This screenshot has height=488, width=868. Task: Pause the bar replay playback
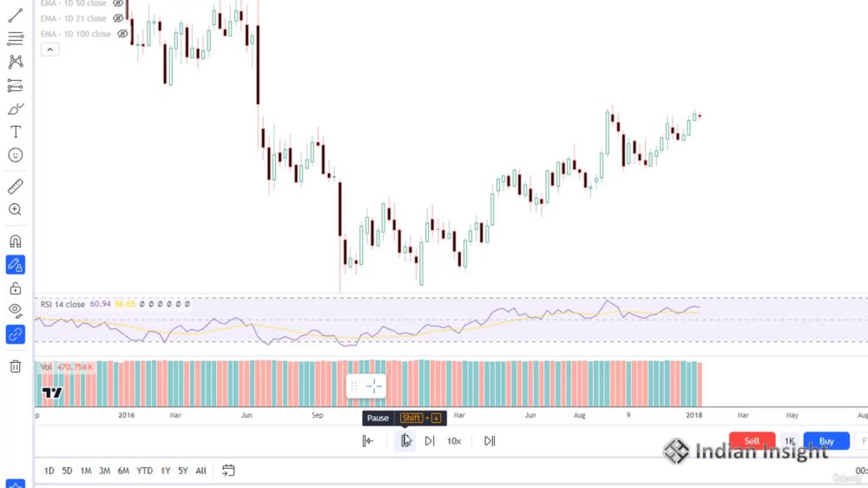404,441
